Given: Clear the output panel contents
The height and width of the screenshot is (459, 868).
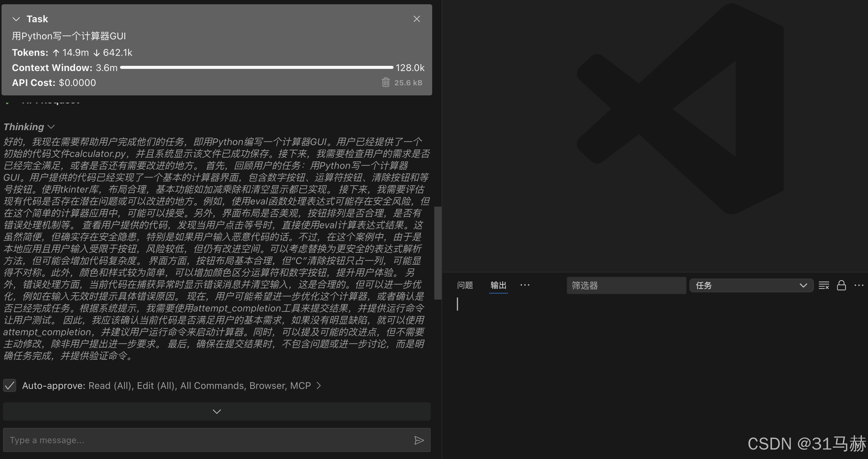Looking at the screenshot, I should coord(824,285).
